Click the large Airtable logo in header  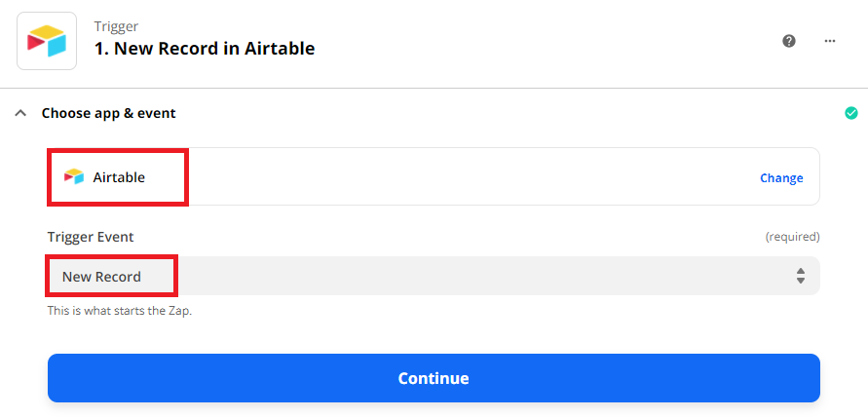(47, 41)
